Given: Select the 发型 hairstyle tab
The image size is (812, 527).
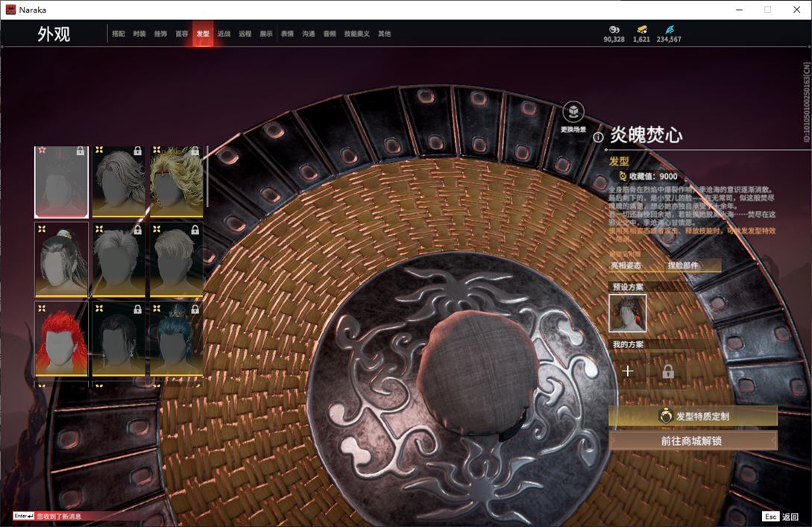Looking at the screenshot, I should coord(203,34).
